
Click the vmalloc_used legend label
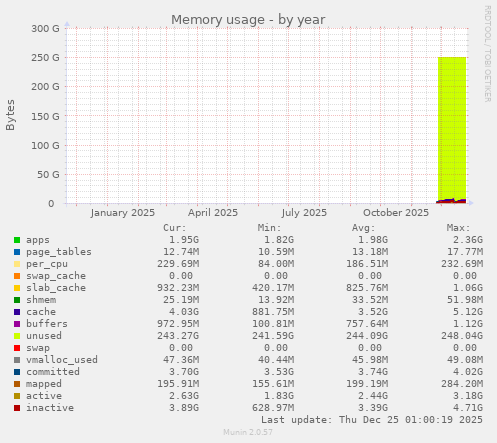click(62, 360)
